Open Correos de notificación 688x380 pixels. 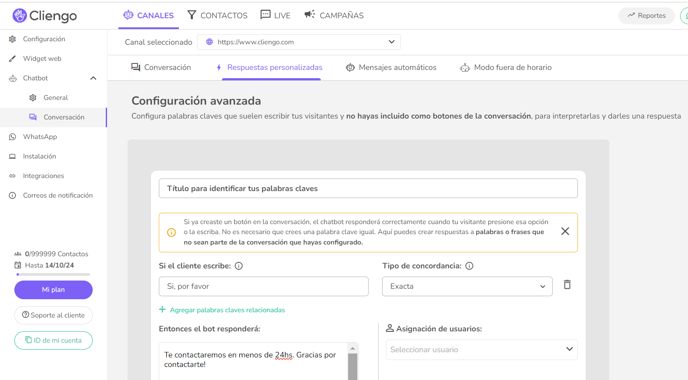pos(58,195)
